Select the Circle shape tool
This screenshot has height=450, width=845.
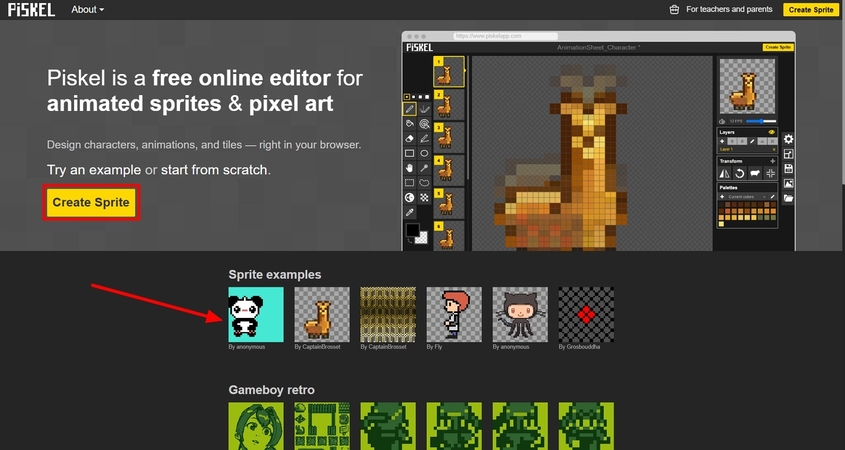(425, 154)
